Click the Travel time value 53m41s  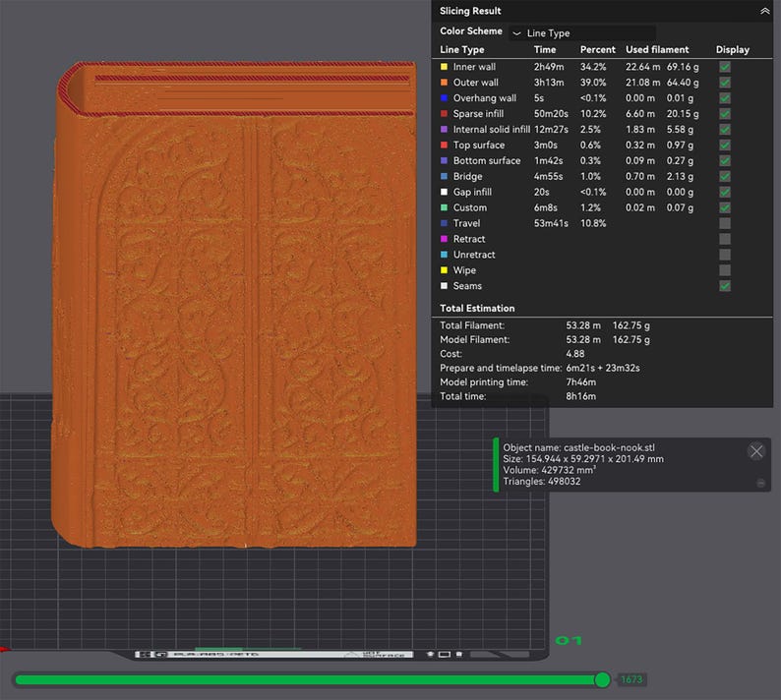tap(551, 223)
